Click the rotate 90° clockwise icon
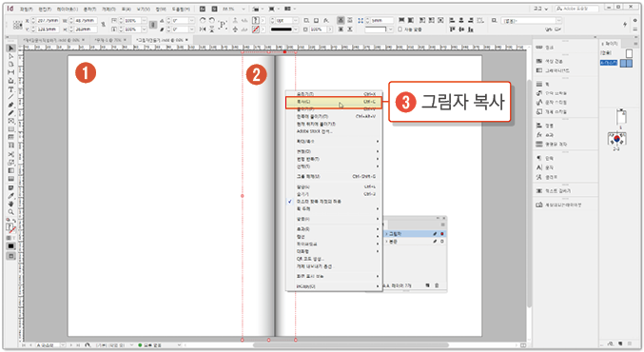644x352 pixels. (203, 20)
